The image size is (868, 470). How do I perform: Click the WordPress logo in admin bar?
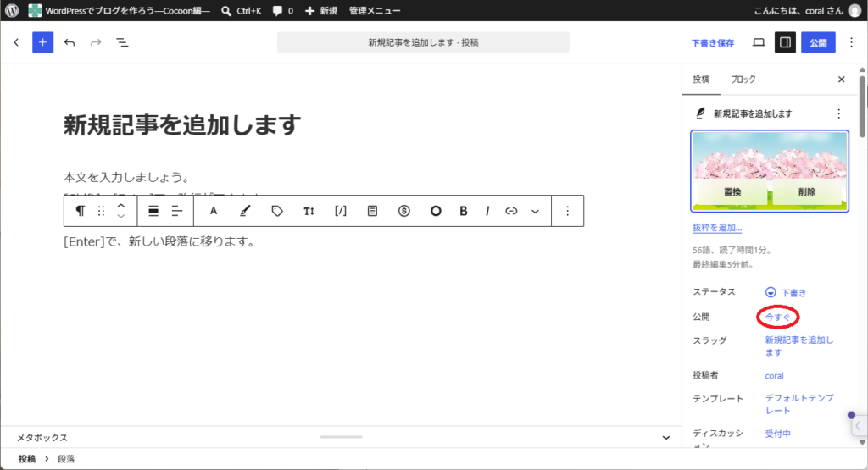pos(12,10)
